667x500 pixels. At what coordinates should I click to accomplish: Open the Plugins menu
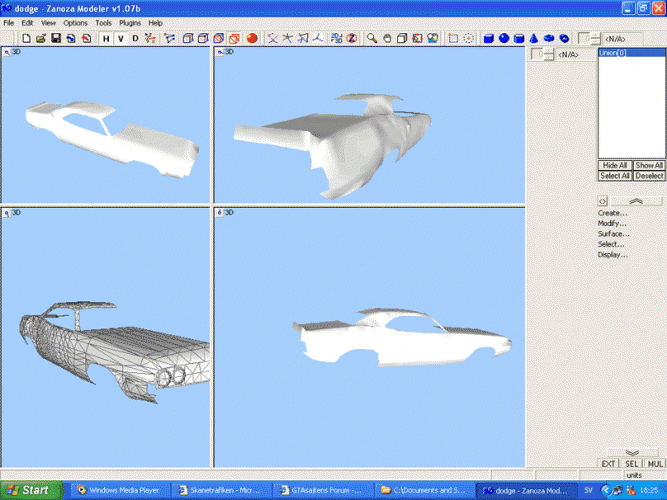[x=130, y=22]
